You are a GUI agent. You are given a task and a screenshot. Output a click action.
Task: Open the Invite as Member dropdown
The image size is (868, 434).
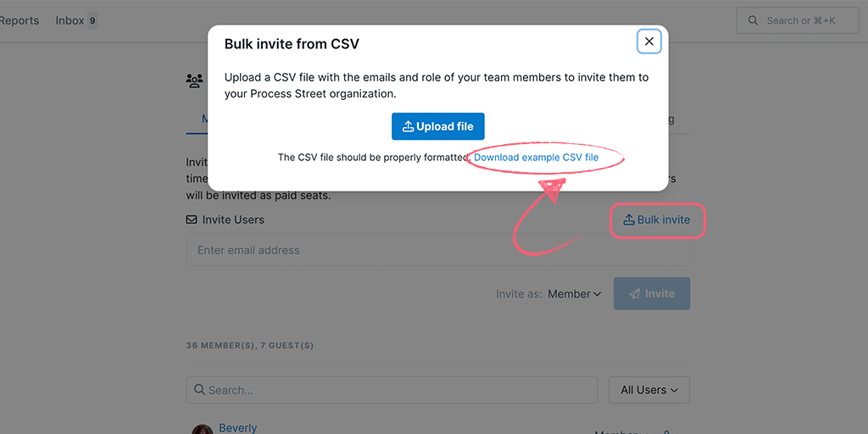(574, 294)
